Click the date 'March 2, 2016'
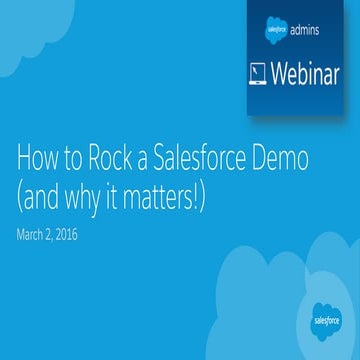 click(x=47, y=235)
